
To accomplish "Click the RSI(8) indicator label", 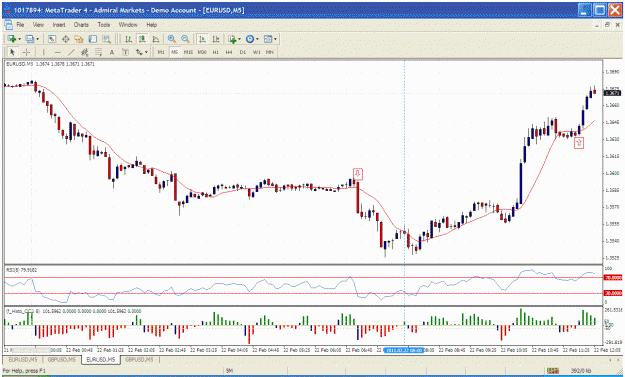I will point(22,270).
